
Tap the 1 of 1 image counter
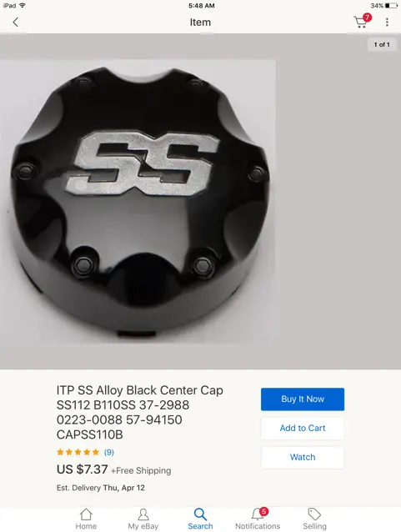[x=382, y=44]
